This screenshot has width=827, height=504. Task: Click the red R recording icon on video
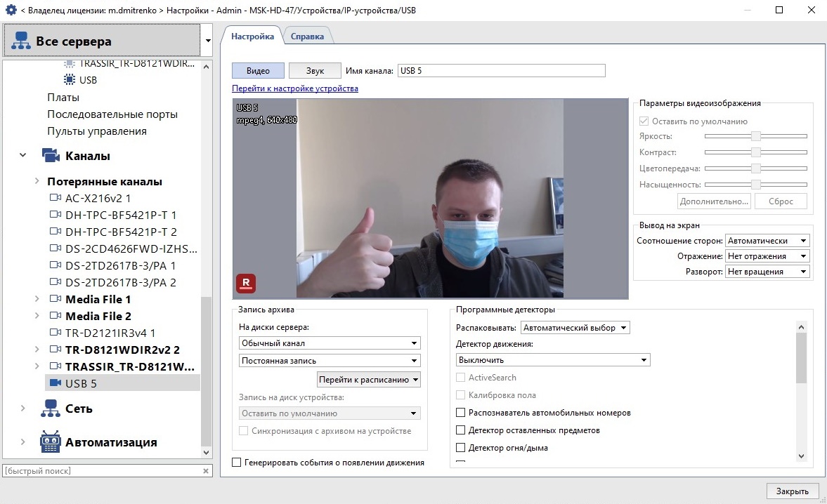point(246,284)
